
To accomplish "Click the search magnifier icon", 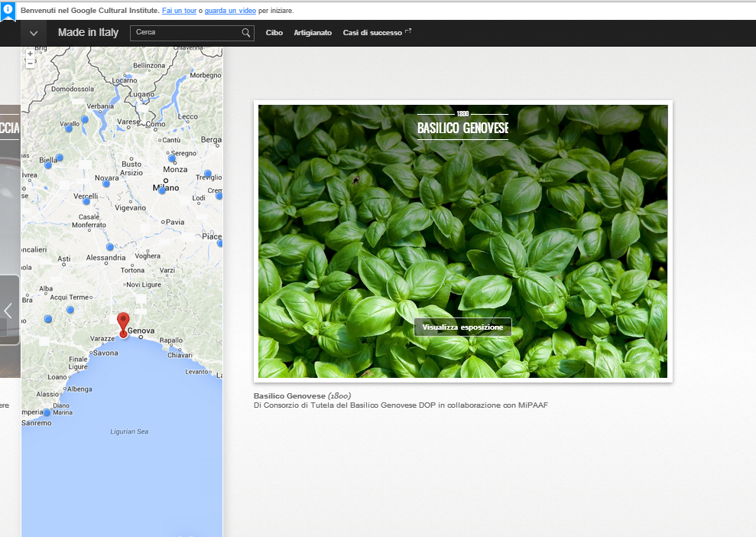I will 246,33.
